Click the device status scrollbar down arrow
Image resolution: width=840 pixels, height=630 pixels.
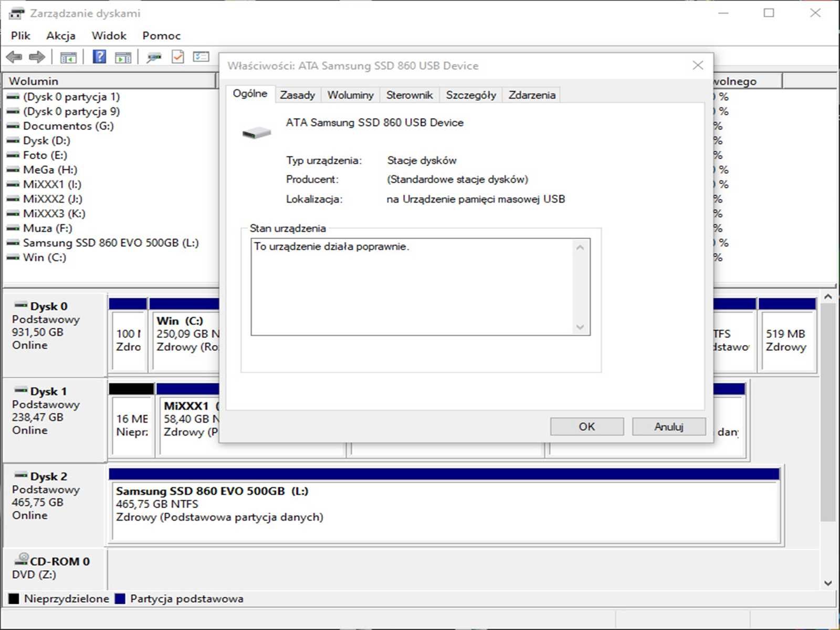point(580,327)
